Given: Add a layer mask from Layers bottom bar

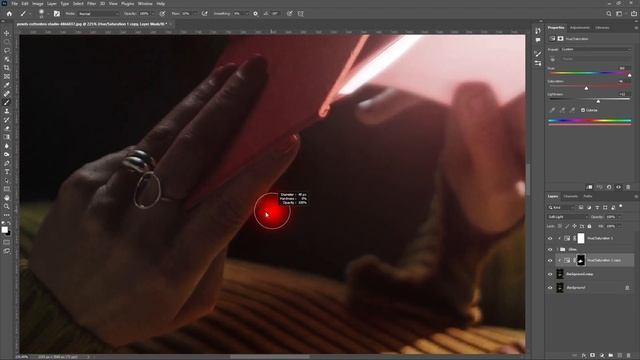Looking at the screenshot, I should [593, 356].
